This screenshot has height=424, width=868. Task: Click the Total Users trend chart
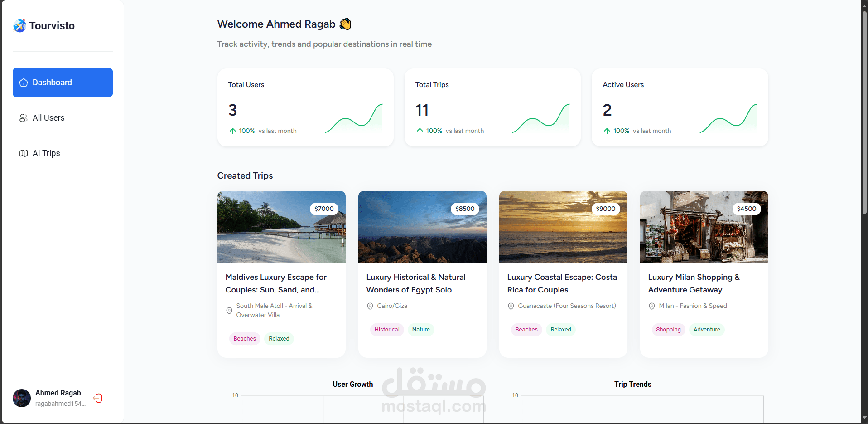pyautogui.click(x=354, y=119)
